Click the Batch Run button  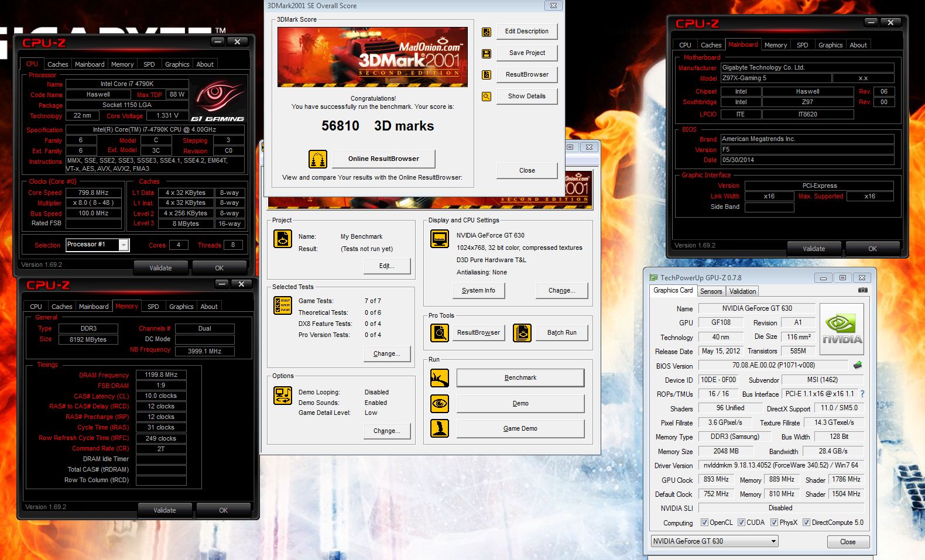562,332
